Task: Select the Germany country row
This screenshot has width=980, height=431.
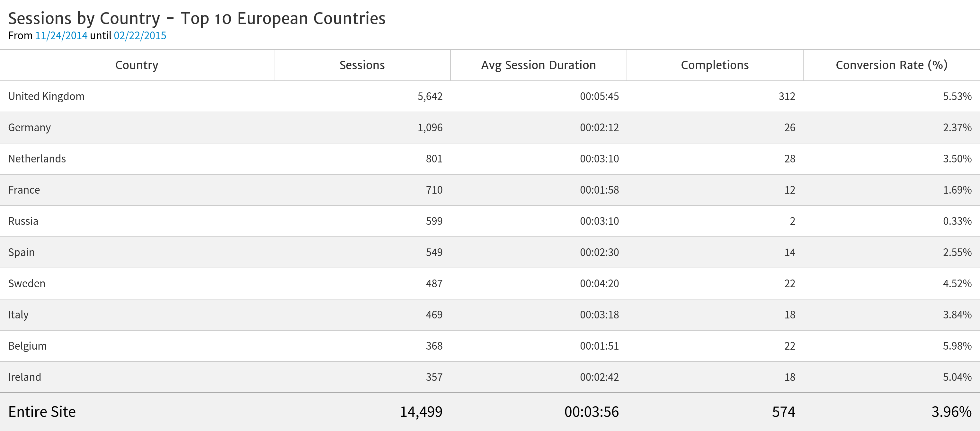Action: pyautogui.click(x=29, y=128)
